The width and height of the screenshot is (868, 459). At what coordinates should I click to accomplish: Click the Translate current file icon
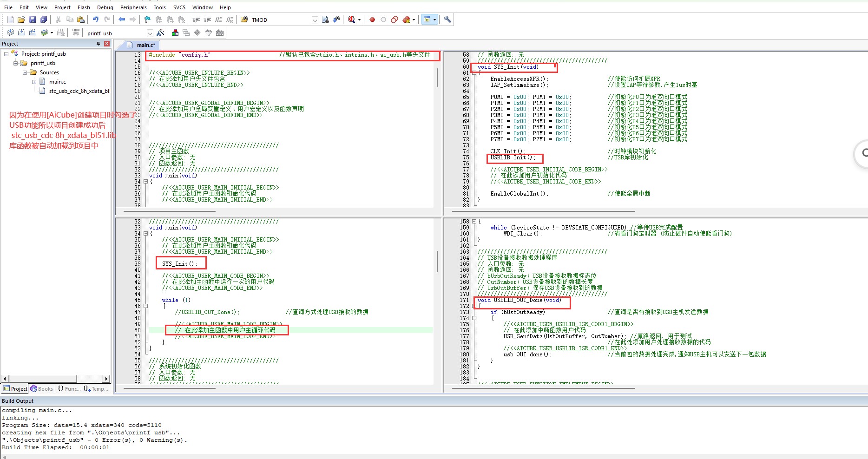click(10, 33)
